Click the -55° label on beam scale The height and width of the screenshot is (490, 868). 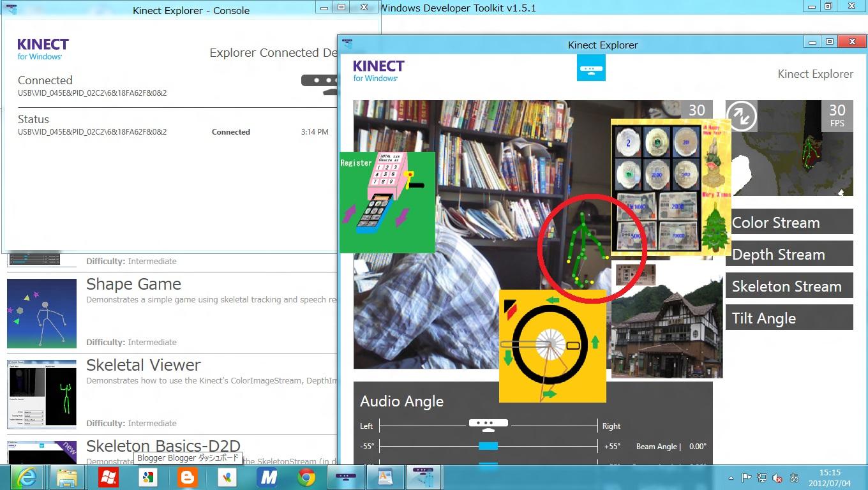[x=367, y=447]
